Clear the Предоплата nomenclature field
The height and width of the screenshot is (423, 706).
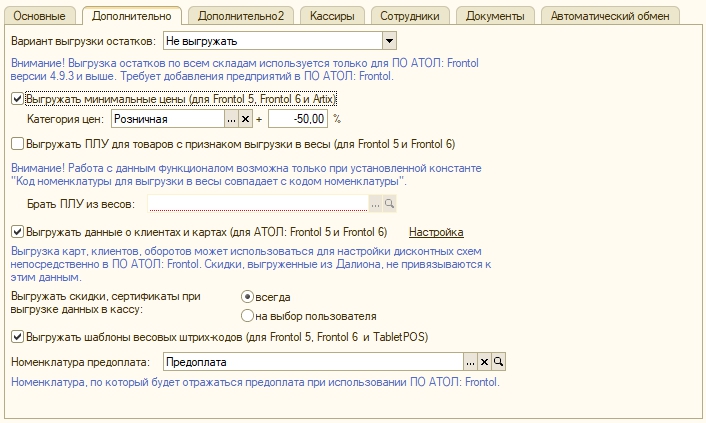pyautogui.click(x=484, y=361)
